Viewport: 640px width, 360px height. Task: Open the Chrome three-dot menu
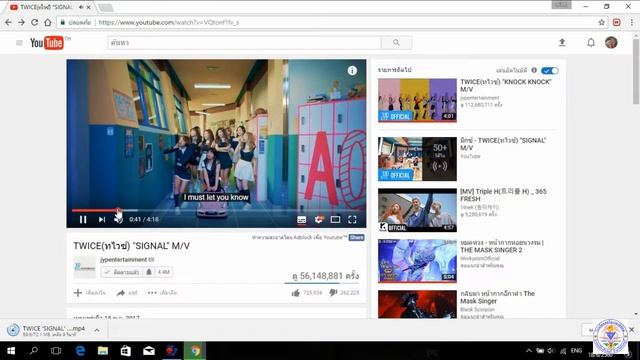(x=631, y=22)
